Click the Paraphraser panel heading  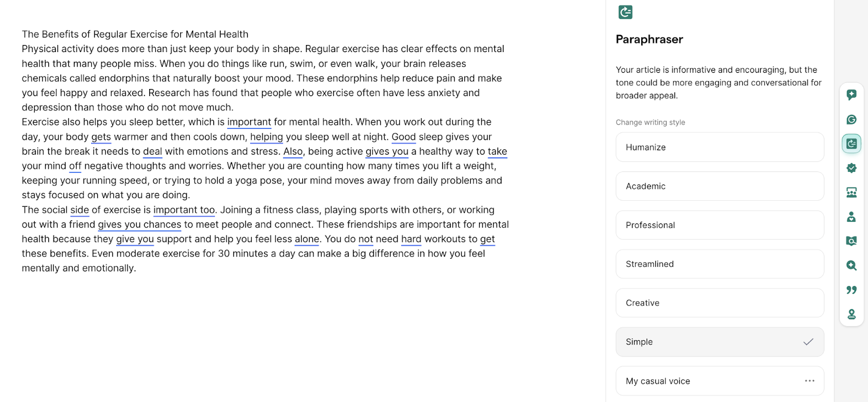[x=649, y=39]
